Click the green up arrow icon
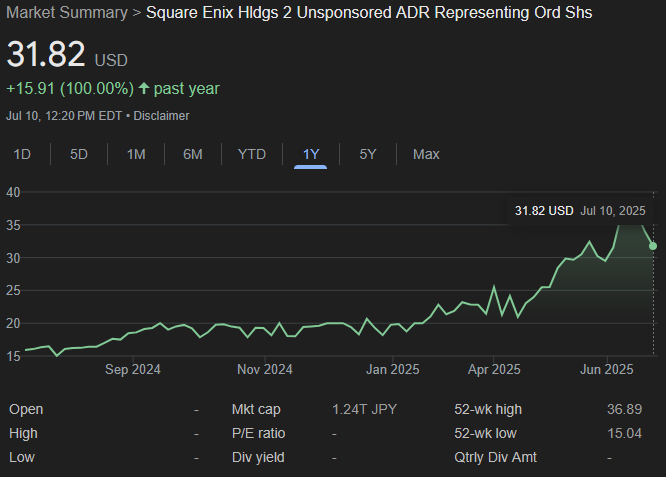666x477 pixels. [x=144, y=88]
